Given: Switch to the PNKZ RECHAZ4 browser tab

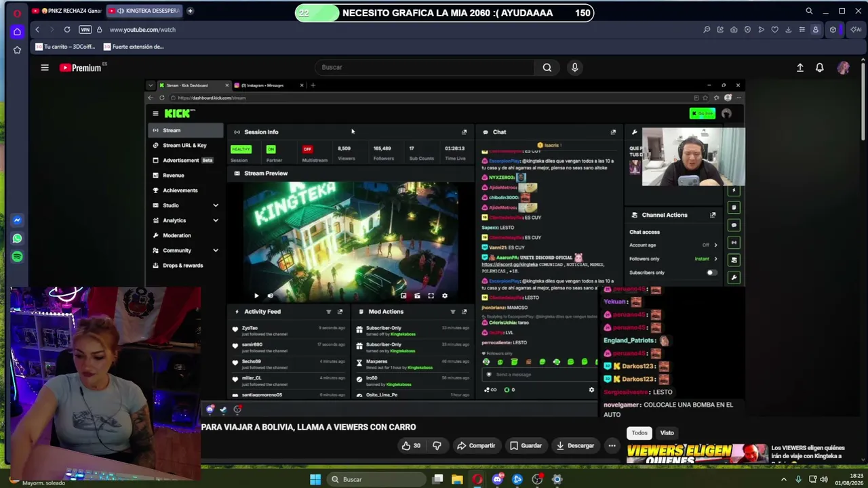Looking at the screenshot, I should click(66, 11).
